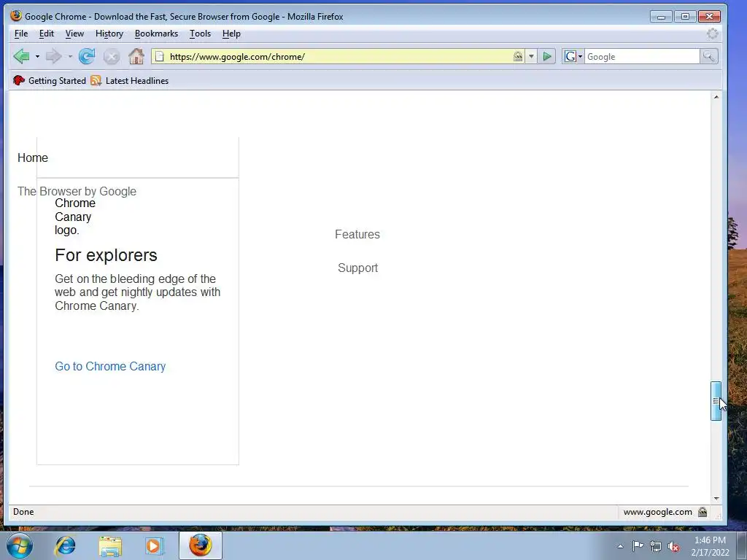Open the Windows Start menu

tap(20, 545)
